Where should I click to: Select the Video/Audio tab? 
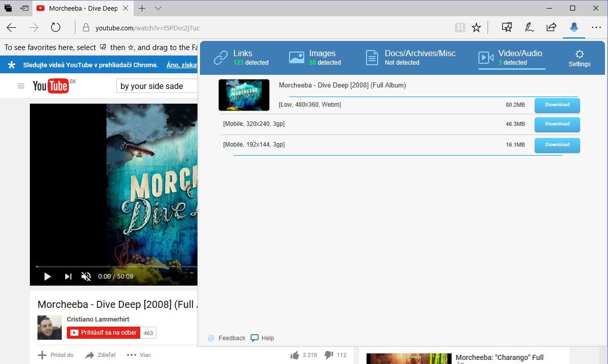(x=510, y=58)
